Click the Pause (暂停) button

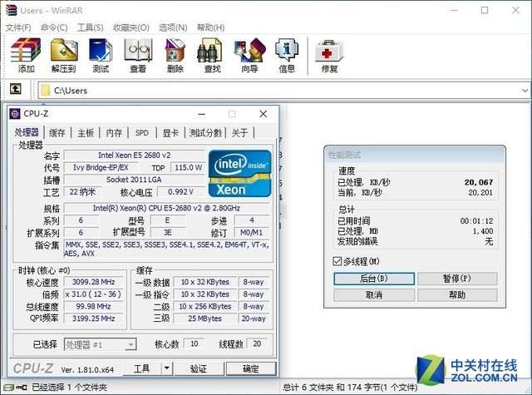(457, 279)
